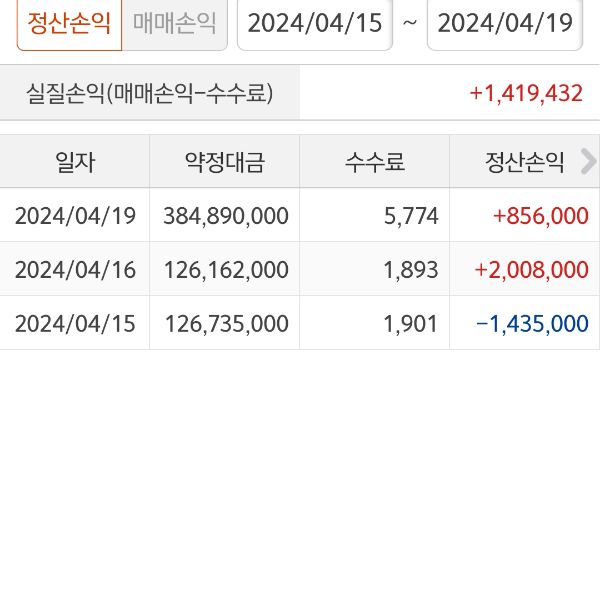The image size is (600, 600).
Task: Click the 약정대금 column header
Action: tap(224, 161)
